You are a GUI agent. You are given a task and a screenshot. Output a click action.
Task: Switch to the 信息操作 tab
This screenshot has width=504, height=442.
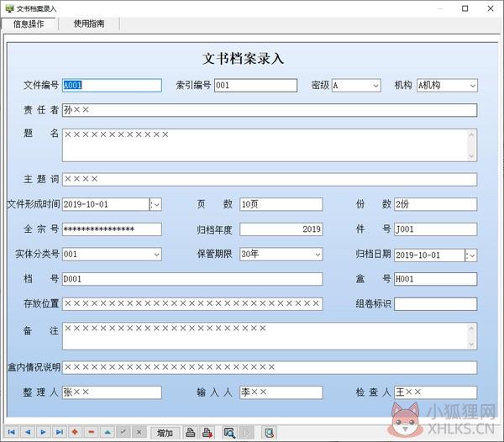coord(29,24)
